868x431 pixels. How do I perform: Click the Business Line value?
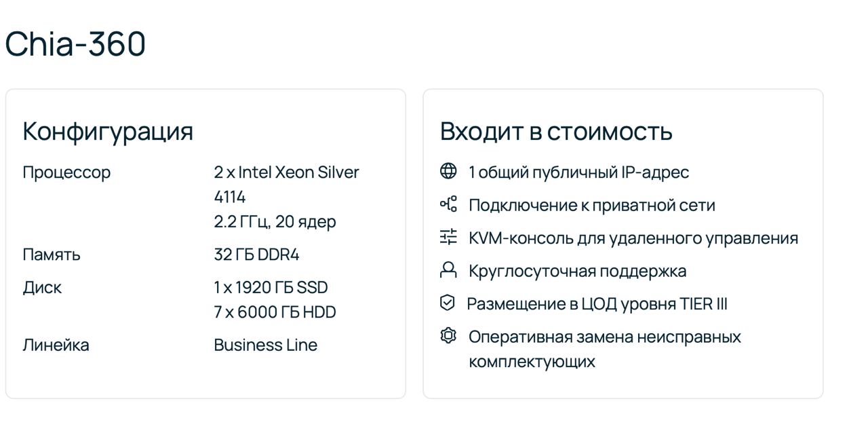click(x=265, y=345)
